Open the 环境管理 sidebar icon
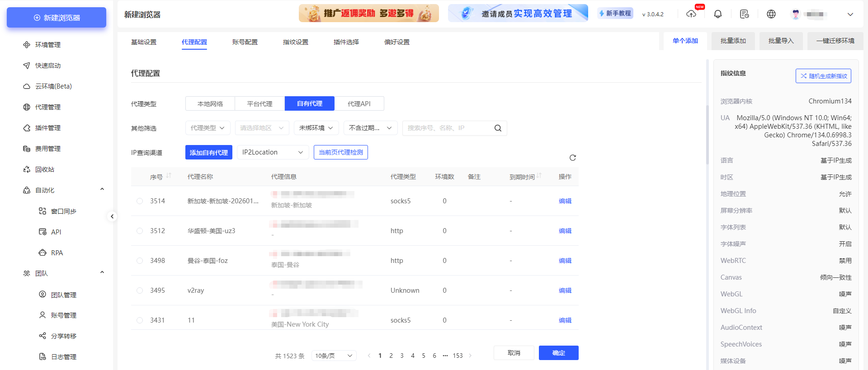Viewport: 868px width, 370px height. [27, 45]
